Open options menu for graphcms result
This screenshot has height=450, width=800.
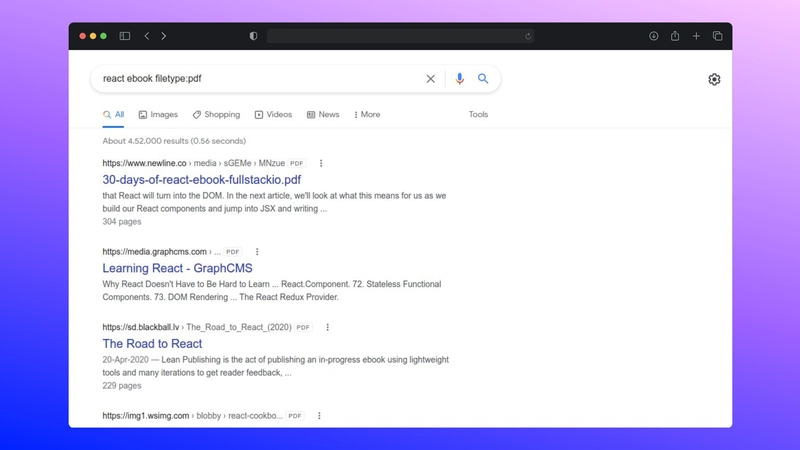(257, 252)
